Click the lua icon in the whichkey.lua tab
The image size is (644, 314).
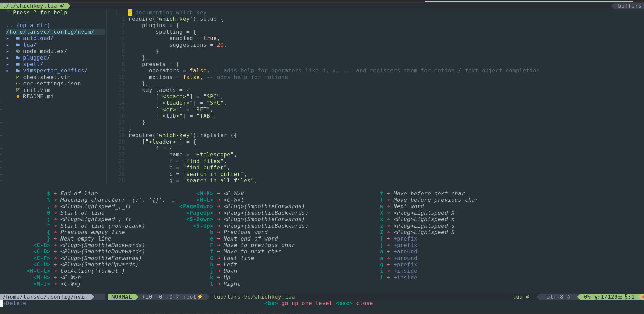coord(62,6)
